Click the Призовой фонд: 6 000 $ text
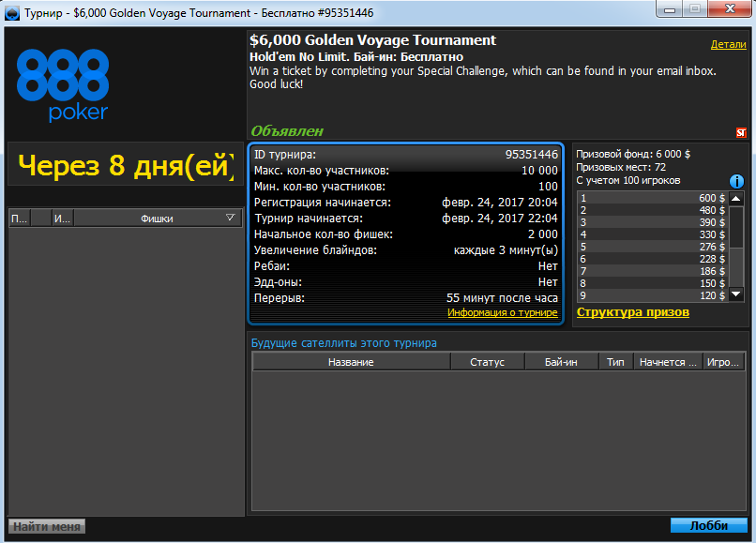 pos(633,155)
